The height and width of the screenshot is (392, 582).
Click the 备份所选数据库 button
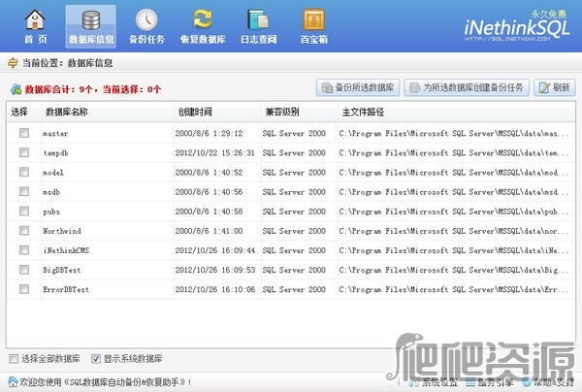pos(358,87)
